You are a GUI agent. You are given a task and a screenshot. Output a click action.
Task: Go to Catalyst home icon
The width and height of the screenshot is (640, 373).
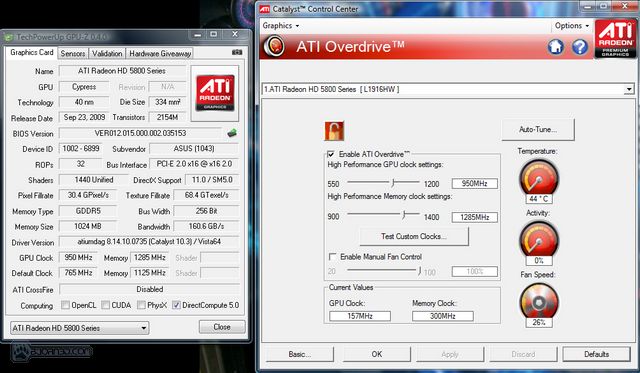(x=556, y=47)
